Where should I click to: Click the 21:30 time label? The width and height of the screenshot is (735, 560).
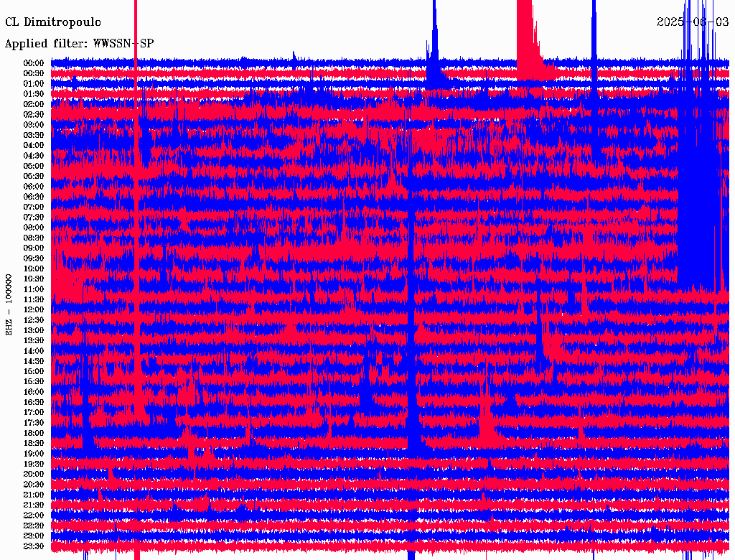pyautogui.click(x=34, y=505)
